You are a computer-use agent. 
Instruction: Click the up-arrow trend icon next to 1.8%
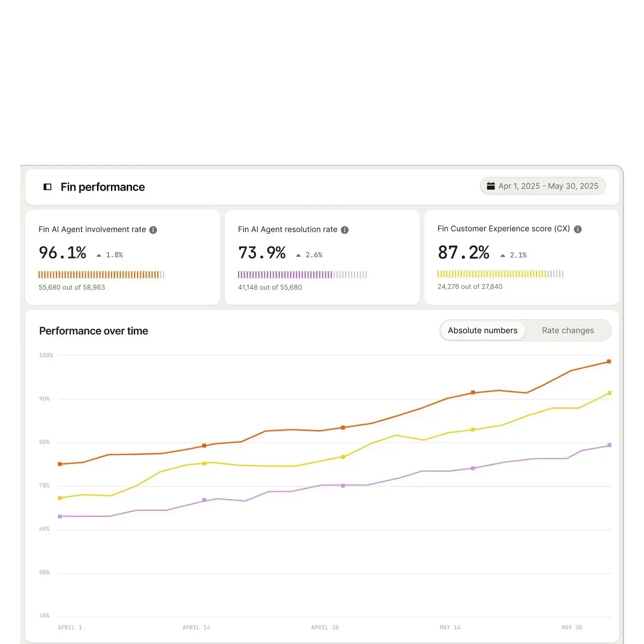(99, 255)
